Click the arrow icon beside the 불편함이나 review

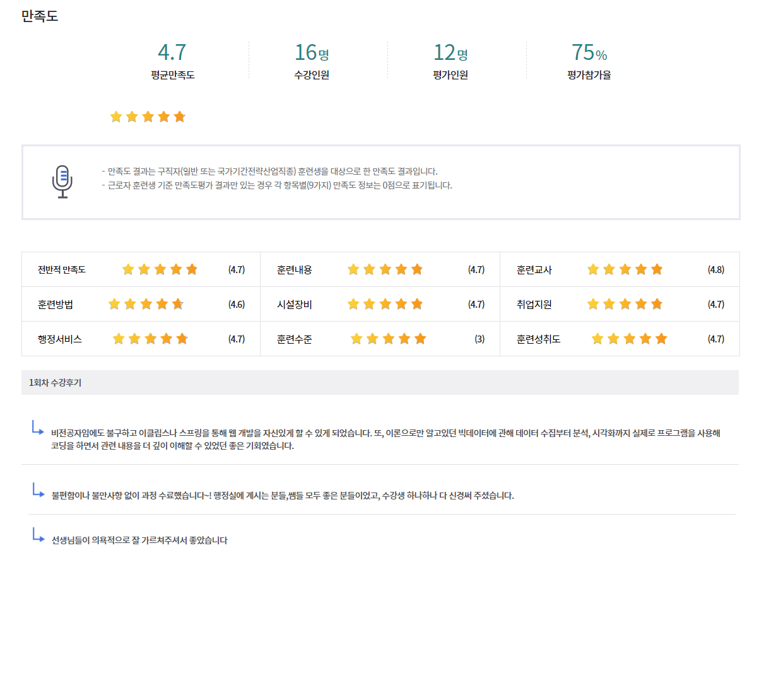pyautogui.click(x=38, y=490)
